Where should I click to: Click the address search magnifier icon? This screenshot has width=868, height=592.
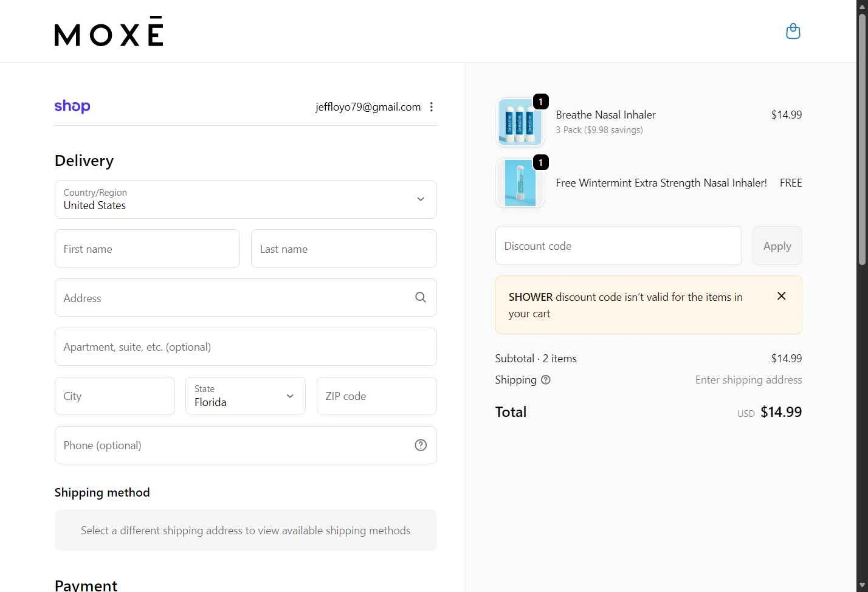421,297
